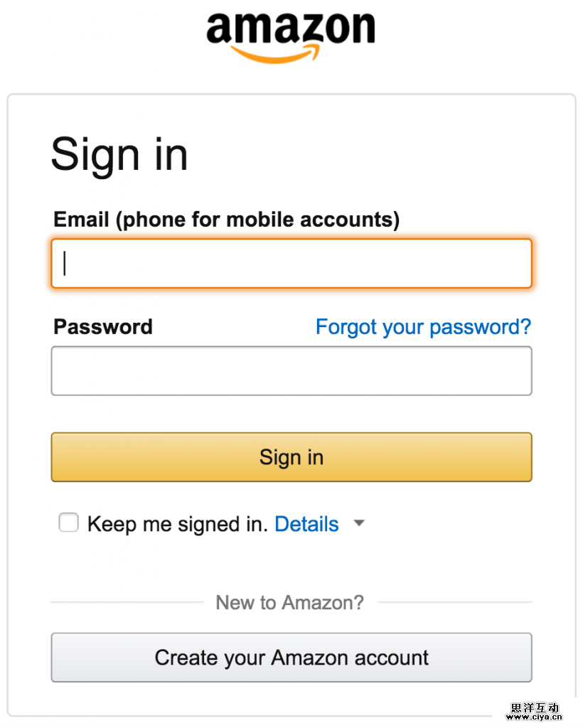This screenshot has height=728, width=583.
Task: Click the Email (phone for mobile accounts) label
Action: coord(227,220)
